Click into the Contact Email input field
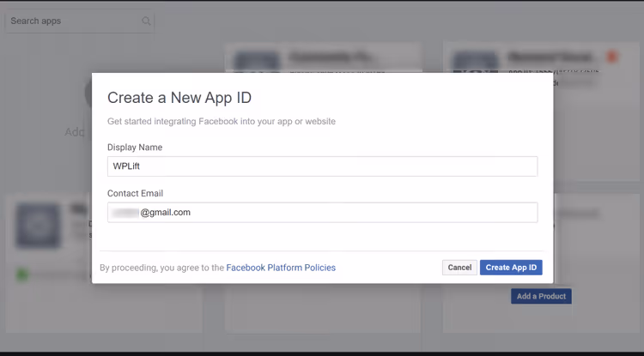Screen dimensions: 644x356 [322, 213]
